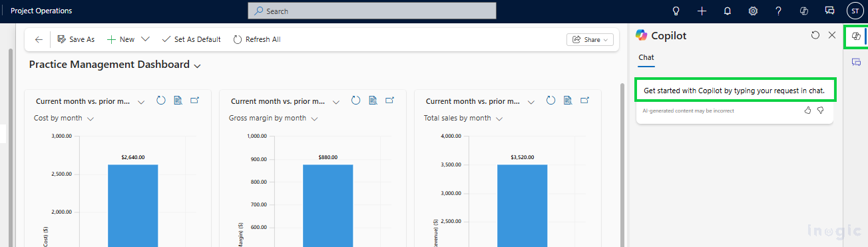This screenshot has height=247, width=868.
Task: View records for Gross margin chart
Action: pyautogui.click(x=373, y=101)
